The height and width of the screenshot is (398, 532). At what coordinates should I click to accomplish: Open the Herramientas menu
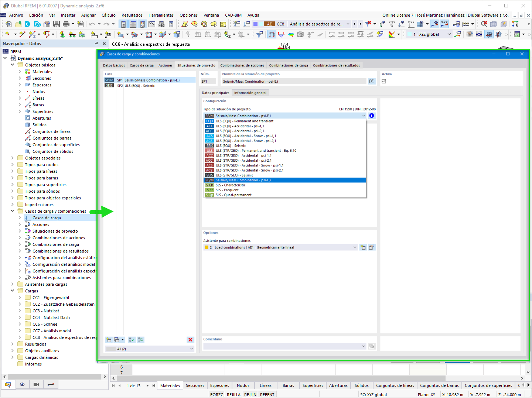pyautogui.click(x=161, y=15)
